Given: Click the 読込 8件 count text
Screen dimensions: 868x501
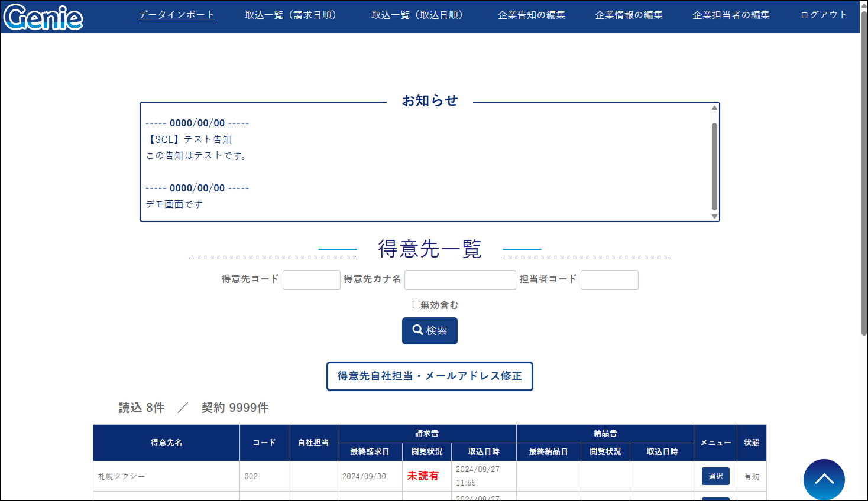Looking at the screenshot, I should [x=142, y=408].
